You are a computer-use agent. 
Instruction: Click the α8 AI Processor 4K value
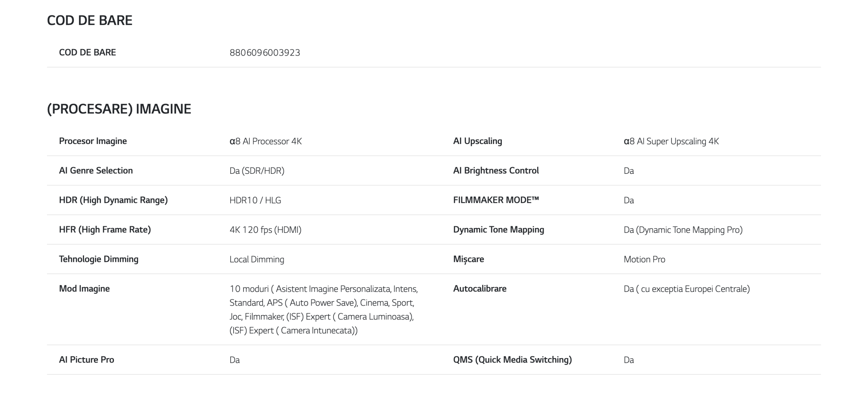coord(265,141)
